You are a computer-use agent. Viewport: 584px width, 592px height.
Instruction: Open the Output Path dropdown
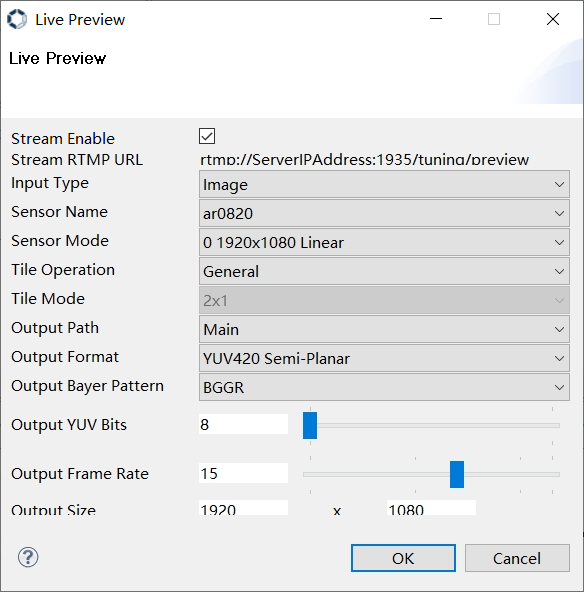(x=384, y=329)
